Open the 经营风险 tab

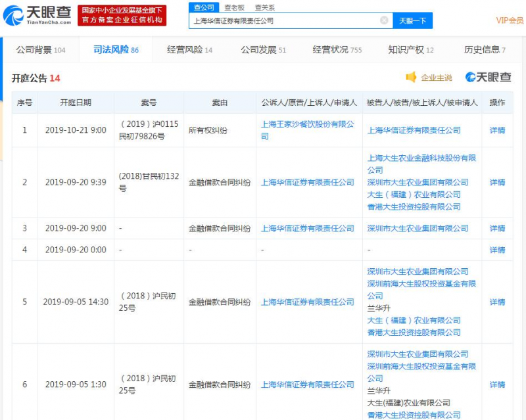click(190, 50)
